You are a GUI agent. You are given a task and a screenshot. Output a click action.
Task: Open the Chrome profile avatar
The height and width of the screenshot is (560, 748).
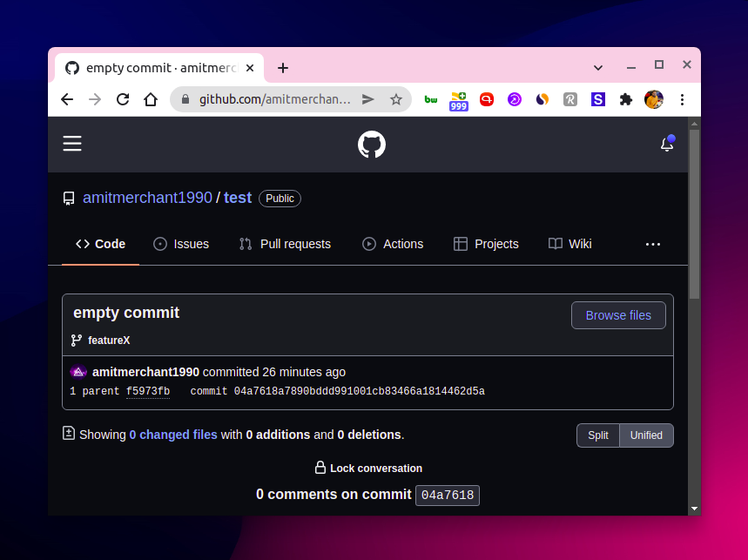654,99
